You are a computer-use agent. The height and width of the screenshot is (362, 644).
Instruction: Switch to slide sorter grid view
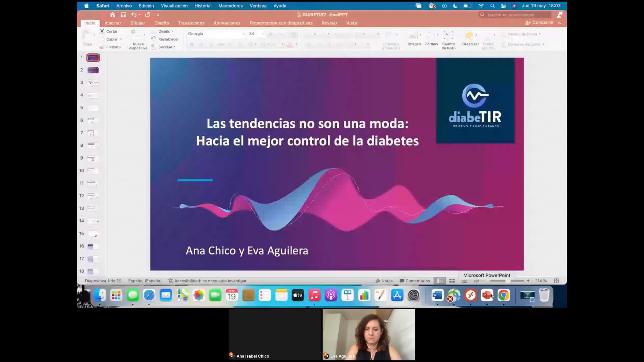pyautogui.click(x=452, y=281)
